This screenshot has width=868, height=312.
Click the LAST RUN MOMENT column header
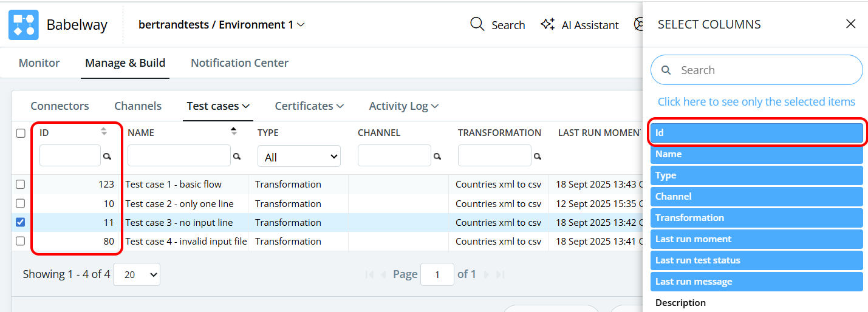[x=598, y=133]
